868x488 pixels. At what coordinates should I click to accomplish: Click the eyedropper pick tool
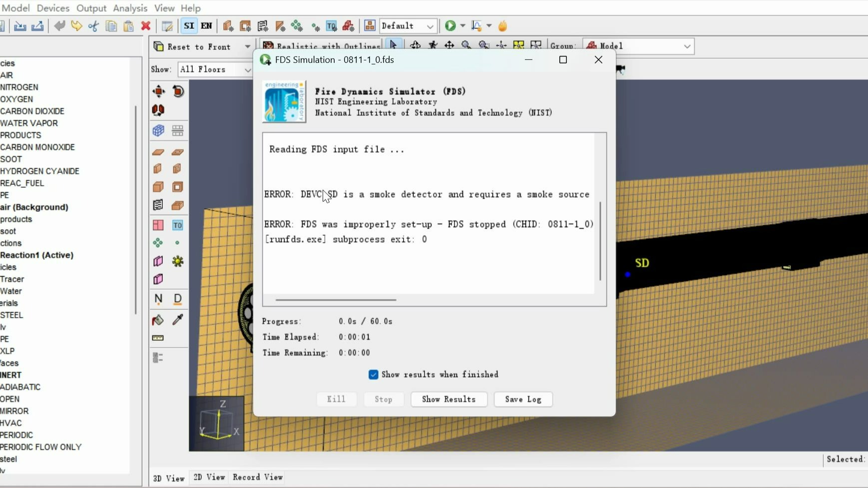178,320
